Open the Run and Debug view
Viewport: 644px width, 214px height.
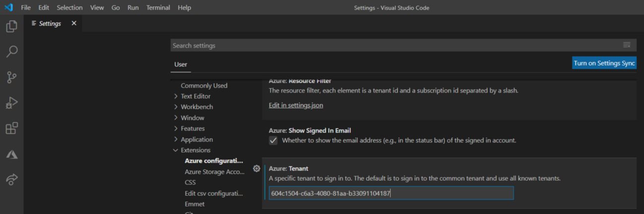pyautogui.click(x=12, y=103)
